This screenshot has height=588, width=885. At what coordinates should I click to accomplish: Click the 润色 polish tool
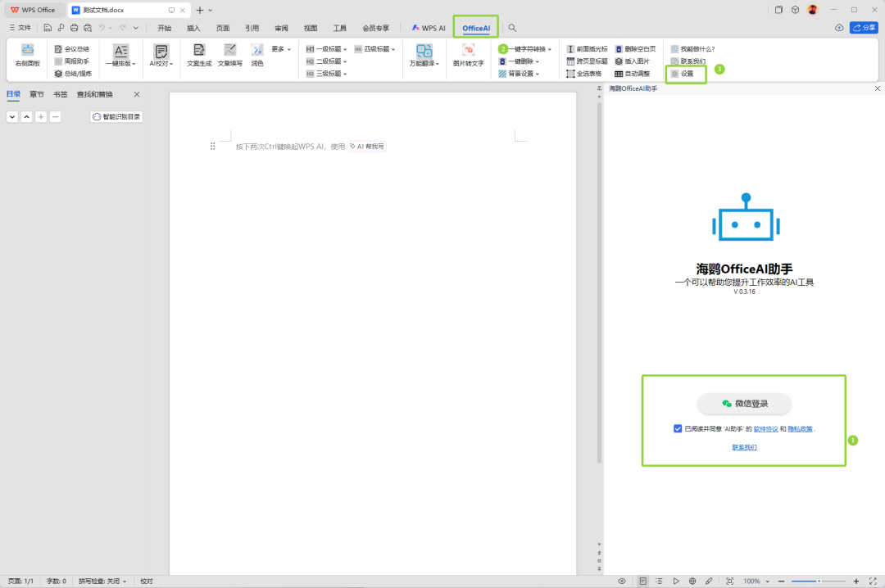(x=257, y=56)
